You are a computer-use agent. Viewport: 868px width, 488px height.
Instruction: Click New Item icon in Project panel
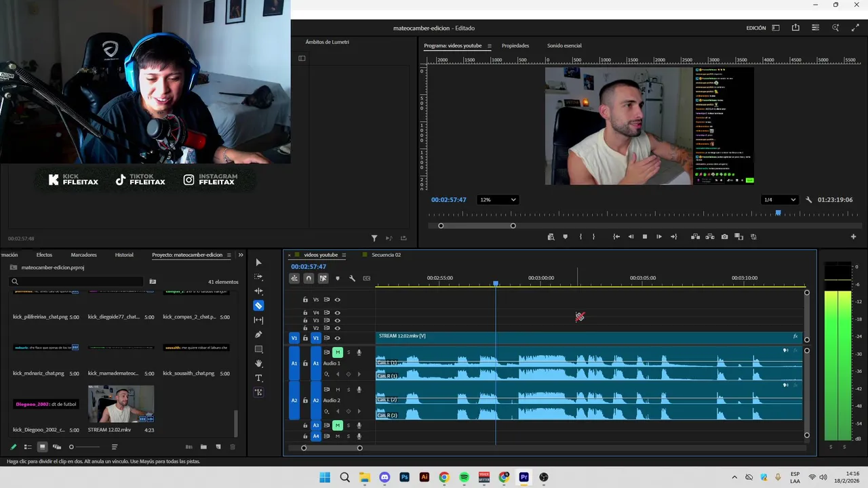(x=218, y=447)
